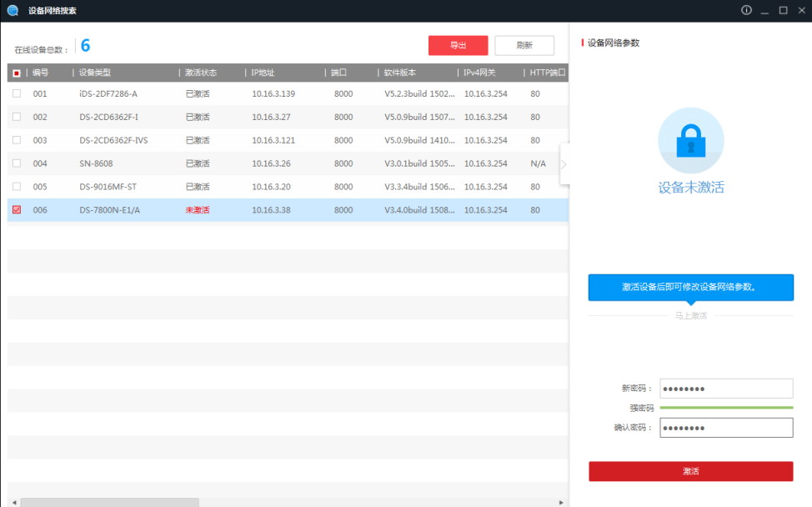Uncheck the box for device 006
Image resolution: width=812 pixels, height=507 pixels.
tap(17, 210)
